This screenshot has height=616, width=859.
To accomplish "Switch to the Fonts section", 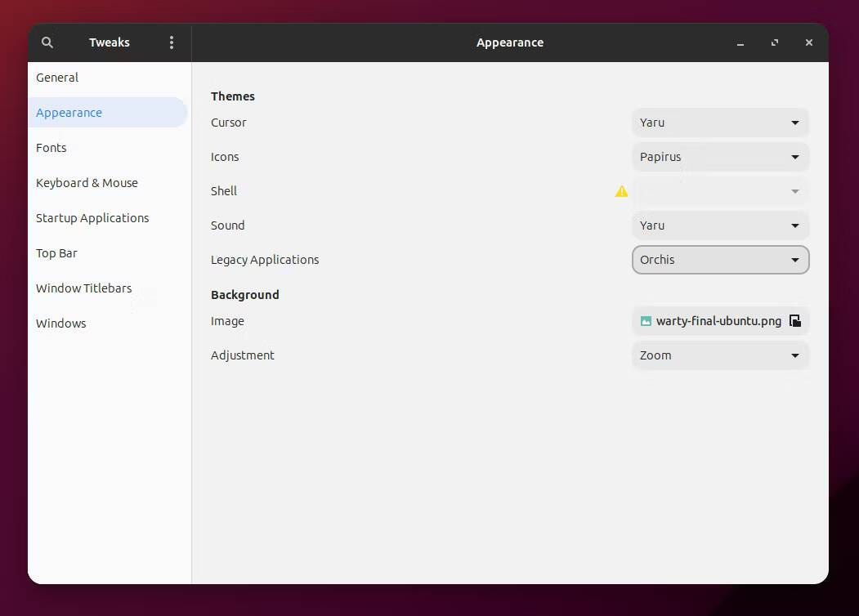I will pyautogui.click(x=51, y=148).
